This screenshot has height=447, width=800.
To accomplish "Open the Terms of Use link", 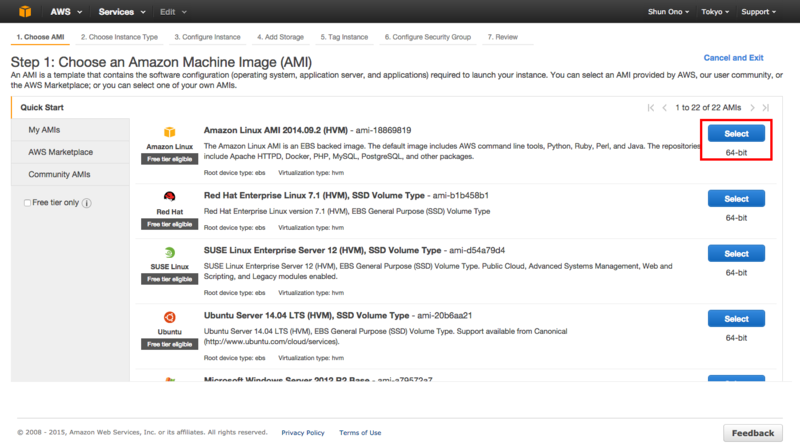I will [360, 433].
